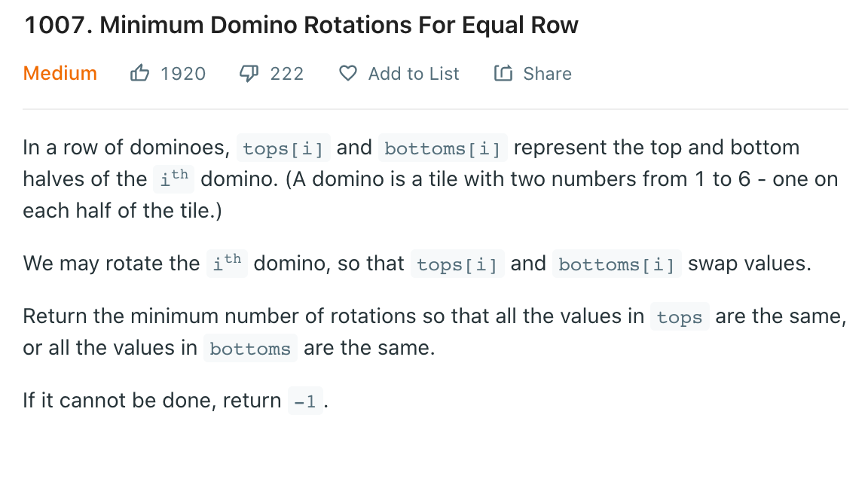The width and height of the screenshot is (868, 485).
Task: Click the share arrow icon
Action: (x=503, y=73)
